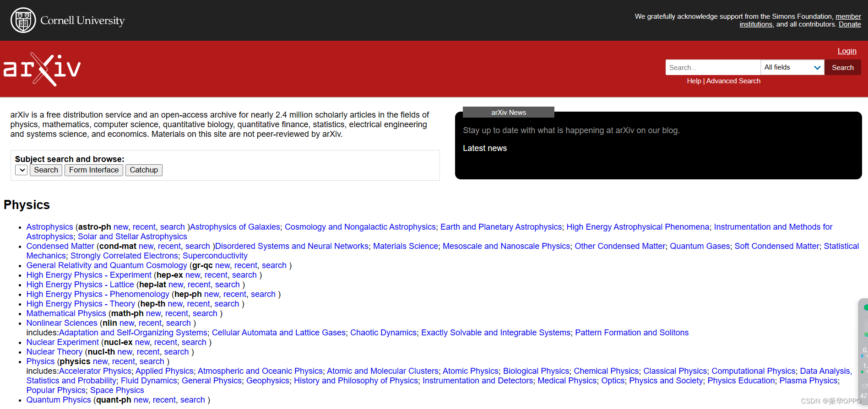The width and height of the screenshot is (868, 409).
Task: Open the arXiv logo home link
Action: tap(42, 69)
